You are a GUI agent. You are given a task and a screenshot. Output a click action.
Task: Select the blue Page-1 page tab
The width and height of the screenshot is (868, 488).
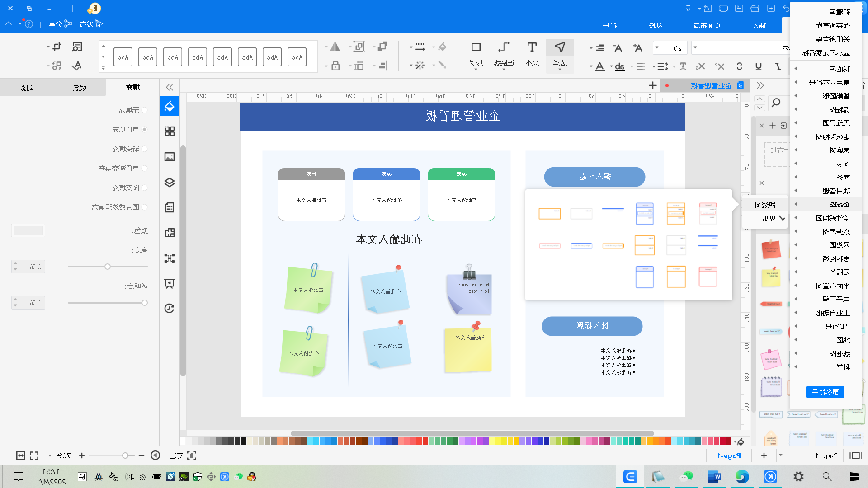[x=729, y=455]
